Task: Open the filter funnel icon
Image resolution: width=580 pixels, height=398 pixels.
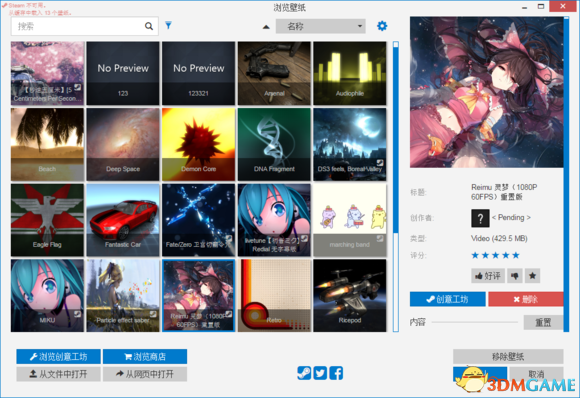Action: pyautogui.click(x=168, y=25)
